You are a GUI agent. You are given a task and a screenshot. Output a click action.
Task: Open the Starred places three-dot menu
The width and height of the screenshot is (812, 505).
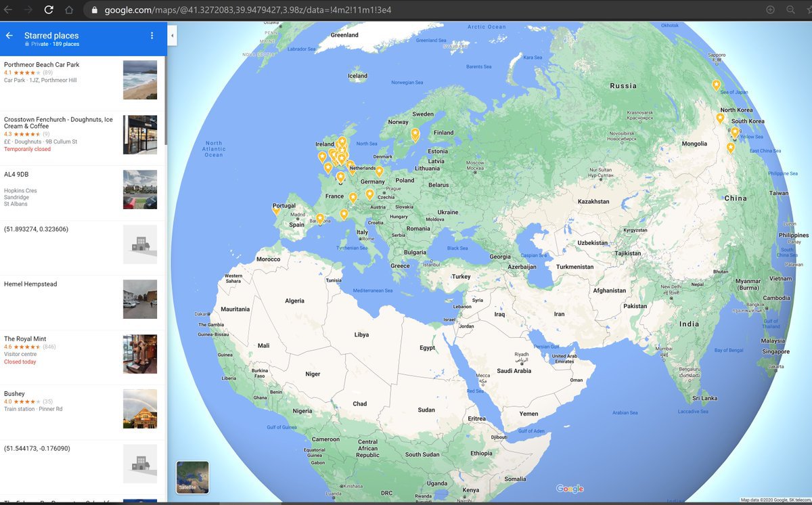tap(152, 36)
